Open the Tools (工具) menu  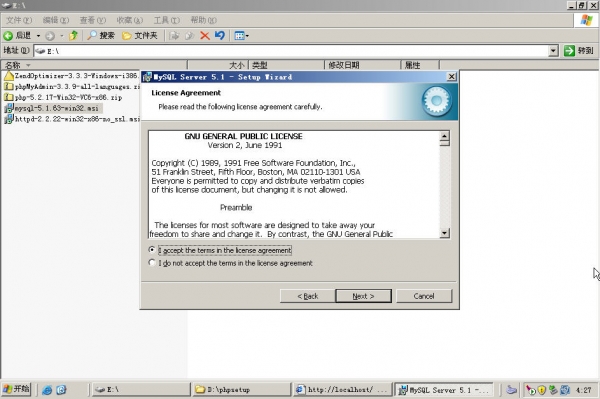166,20
